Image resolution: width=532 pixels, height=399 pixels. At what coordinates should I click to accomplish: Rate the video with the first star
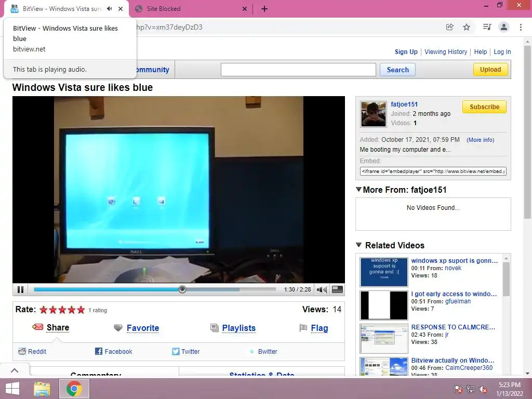coord(44,310)
